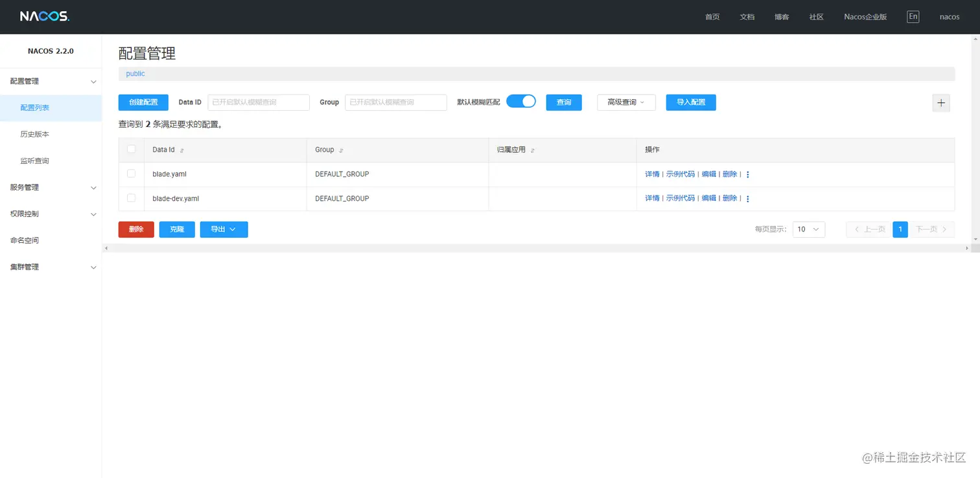View 详情 for blade-dev.yaml

[652, 198]
